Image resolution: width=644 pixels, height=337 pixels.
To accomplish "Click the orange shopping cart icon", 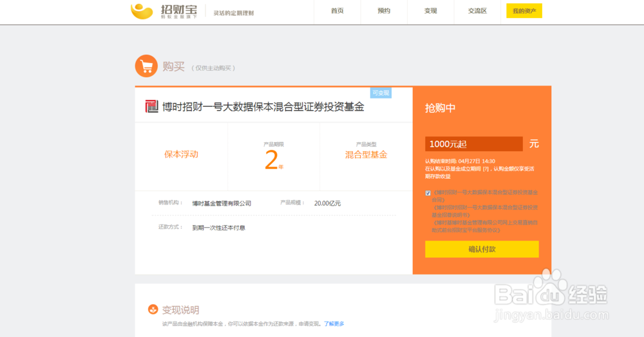I will click(146, 66).
